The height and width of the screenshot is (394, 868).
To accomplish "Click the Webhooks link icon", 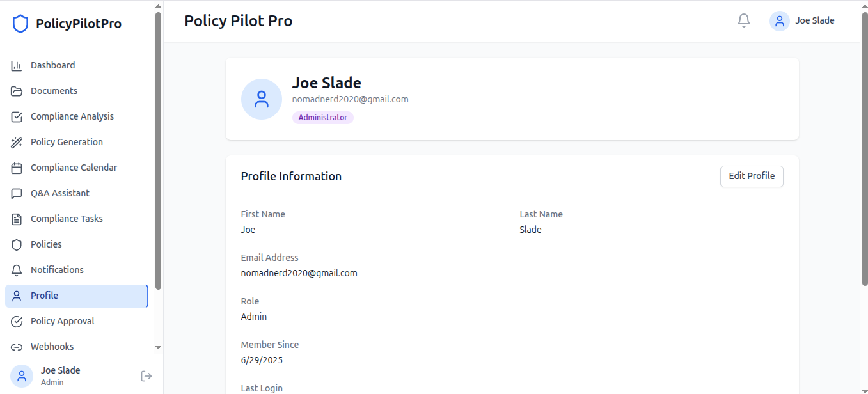I will point(17,347).
